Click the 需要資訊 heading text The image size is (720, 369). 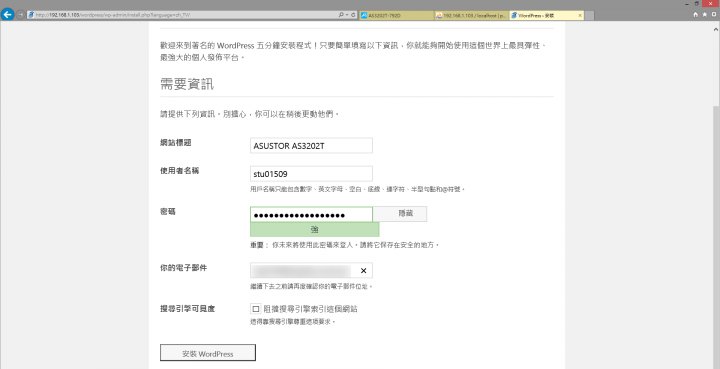tap(187, 84)
